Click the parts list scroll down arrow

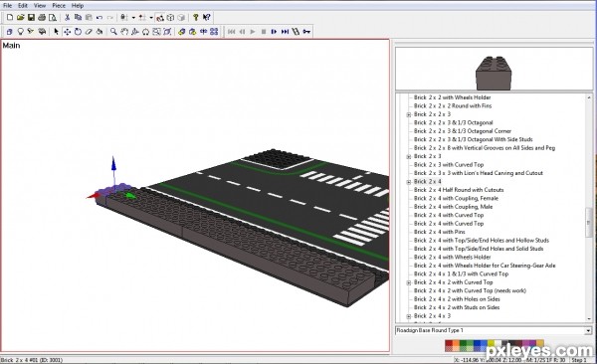click(589, 318)
